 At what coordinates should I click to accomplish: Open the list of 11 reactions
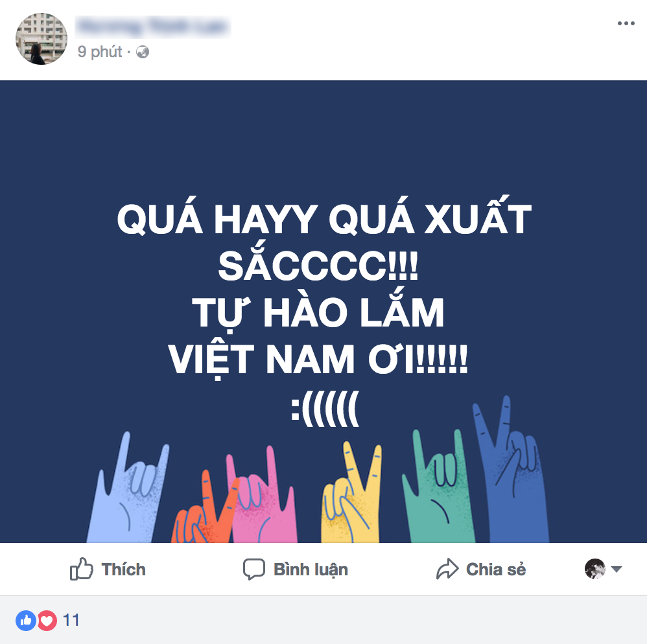pos(71,620)
